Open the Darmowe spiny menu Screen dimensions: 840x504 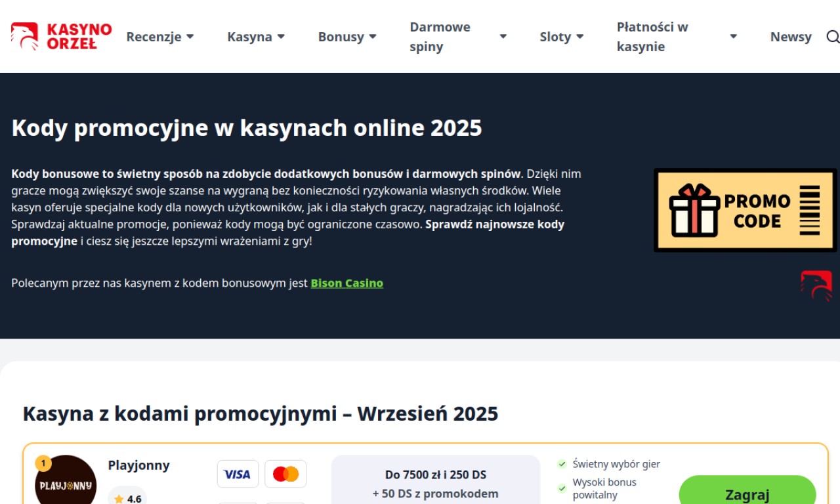tap(440, 37)
